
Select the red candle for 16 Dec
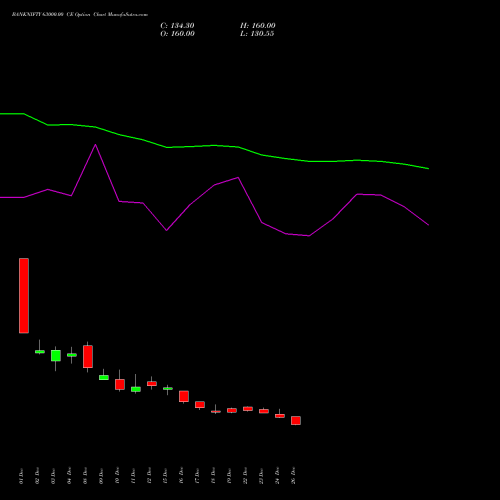pos(184,396)
